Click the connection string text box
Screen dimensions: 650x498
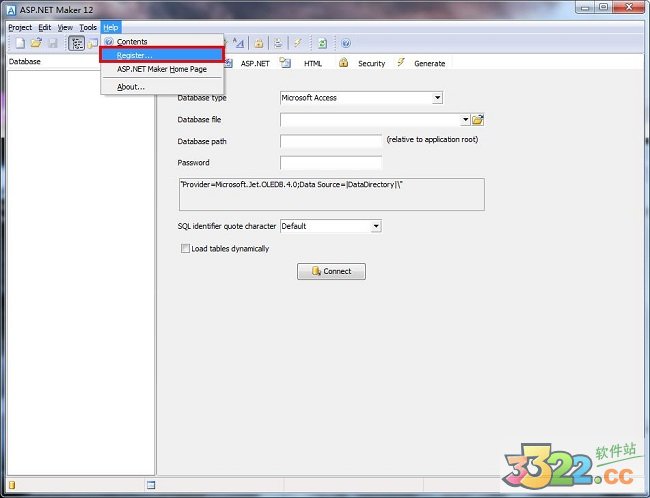[x=332, y=194]
